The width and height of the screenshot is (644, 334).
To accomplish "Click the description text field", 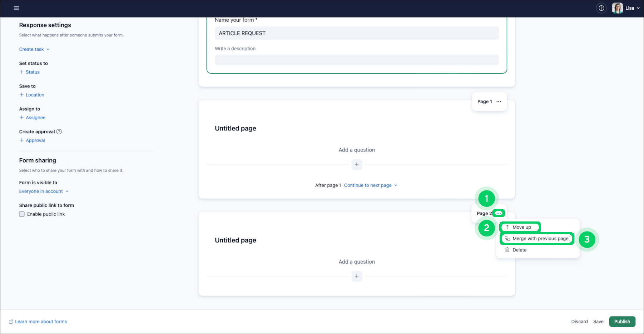I will coord(356,60).
